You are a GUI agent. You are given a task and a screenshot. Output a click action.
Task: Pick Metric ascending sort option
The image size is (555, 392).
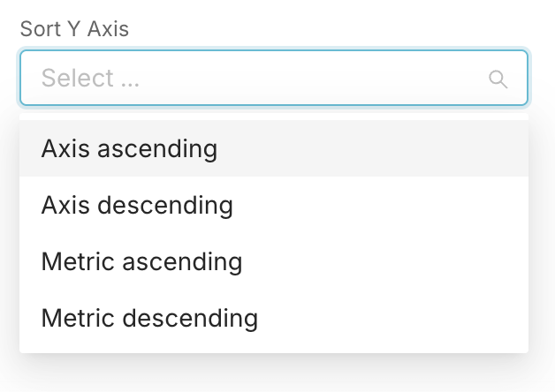274,261
